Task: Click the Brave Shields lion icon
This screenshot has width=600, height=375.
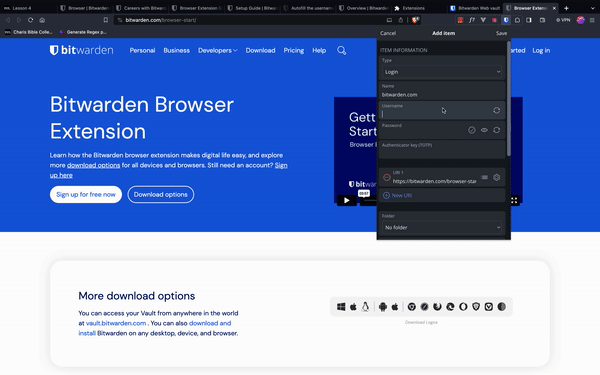Action: (x=415, y=20)
